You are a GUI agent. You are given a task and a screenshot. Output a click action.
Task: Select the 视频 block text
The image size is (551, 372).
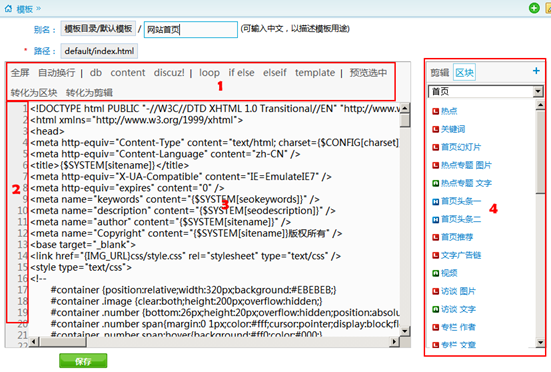[449, 273]
